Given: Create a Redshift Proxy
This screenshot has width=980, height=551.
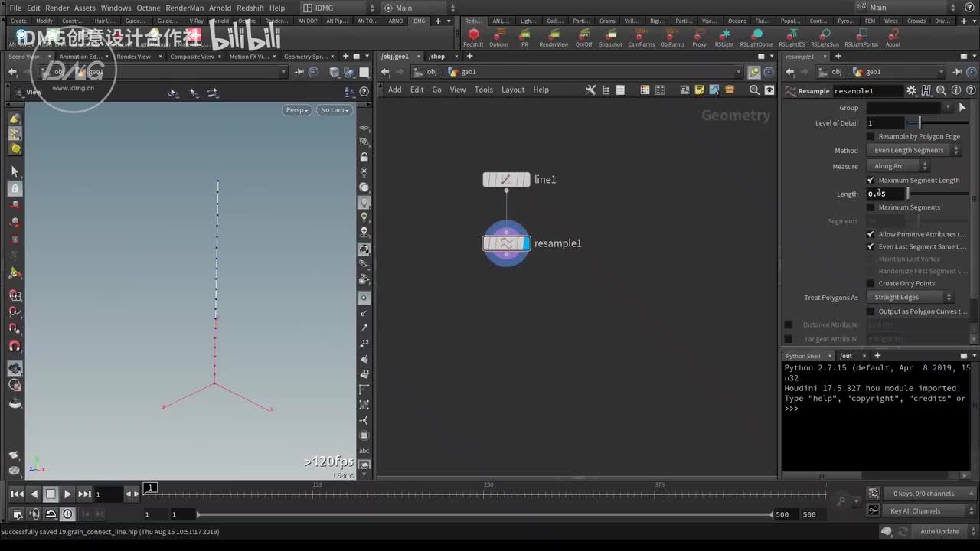Looking at the screenshot, I should (x=699, y=38).
